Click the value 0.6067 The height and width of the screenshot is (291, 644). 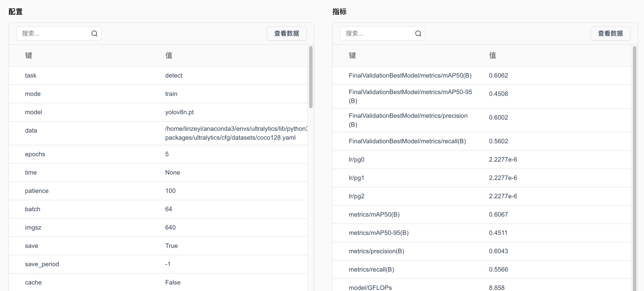pyautogui.click(x=498, y=215)
